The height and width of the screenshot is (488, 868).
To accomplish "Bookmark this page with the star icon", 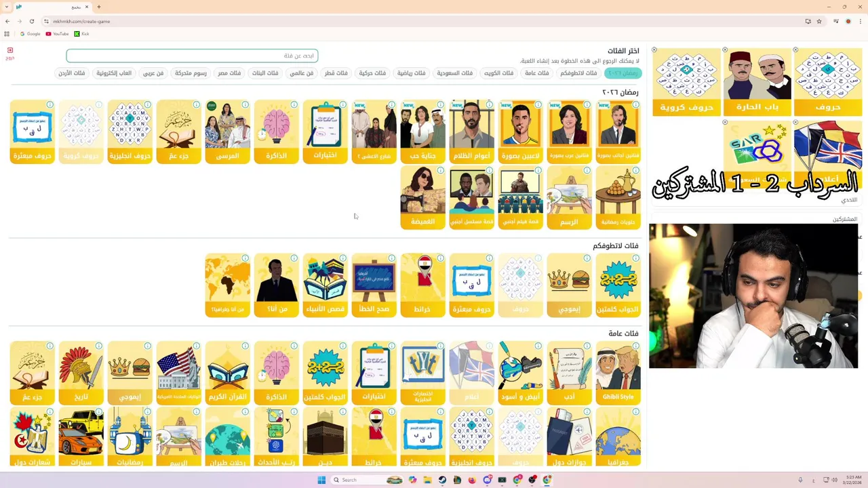I will point(819,21).
